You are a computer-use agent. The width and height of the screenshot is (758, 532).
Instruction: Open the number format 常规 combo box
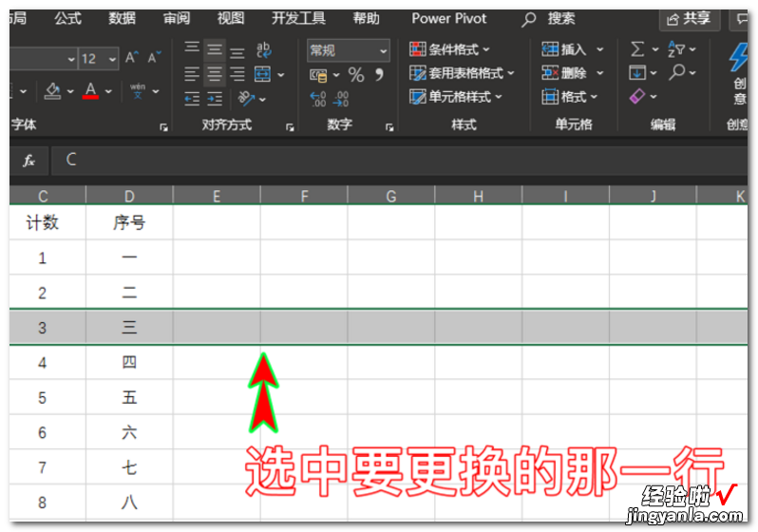pyautogui.click(x=348, y=50)
